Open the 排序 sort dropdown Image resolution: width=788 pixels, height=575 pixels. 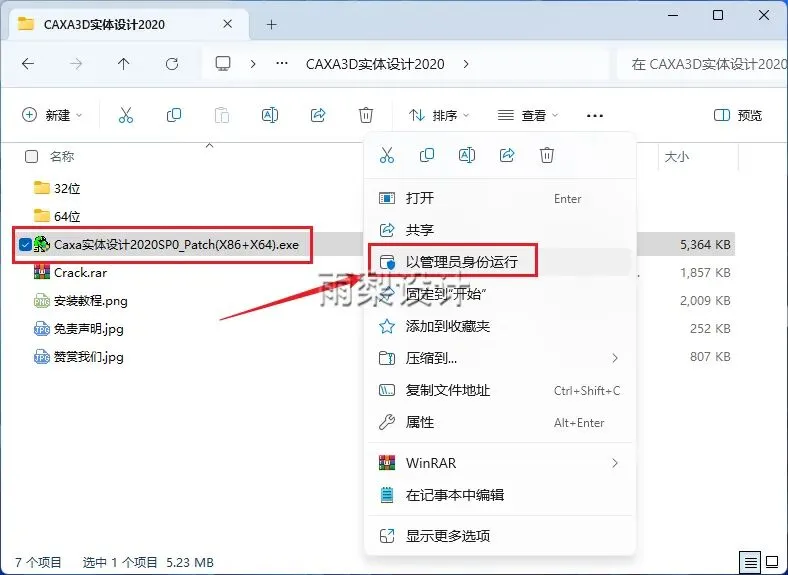439,116
